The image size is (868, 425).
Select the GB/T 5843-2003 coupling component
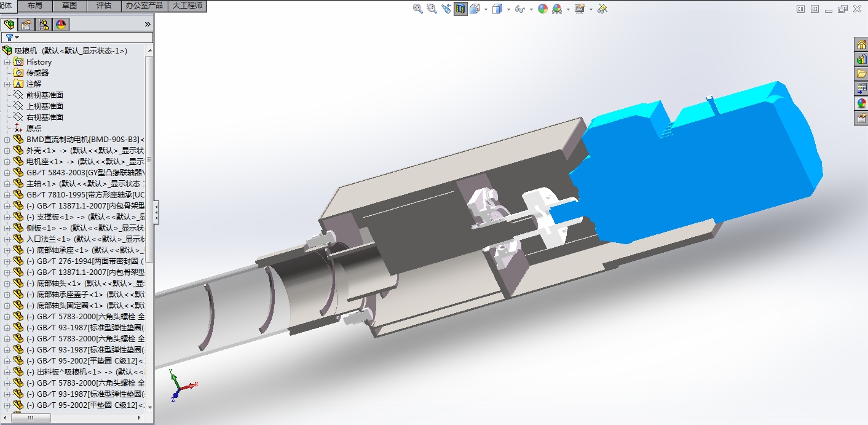point(79,173)
